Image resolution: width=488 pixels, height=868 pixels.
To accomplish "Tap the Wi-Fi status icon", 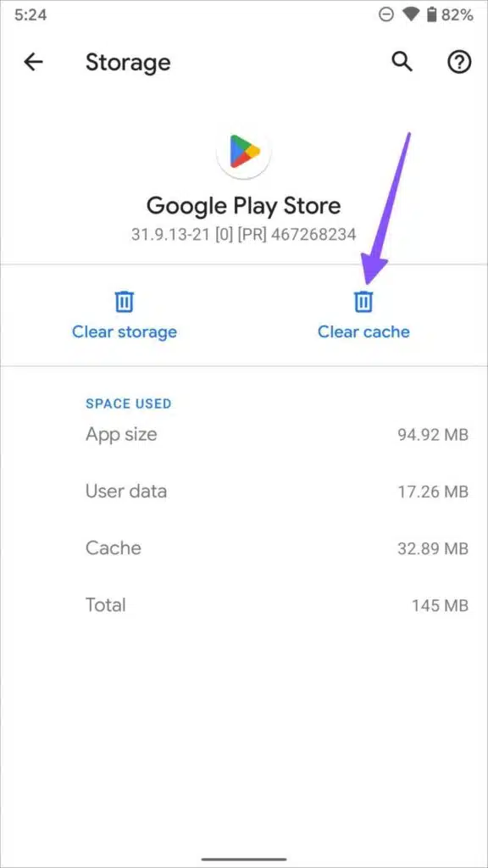I will tap(411, 15).
